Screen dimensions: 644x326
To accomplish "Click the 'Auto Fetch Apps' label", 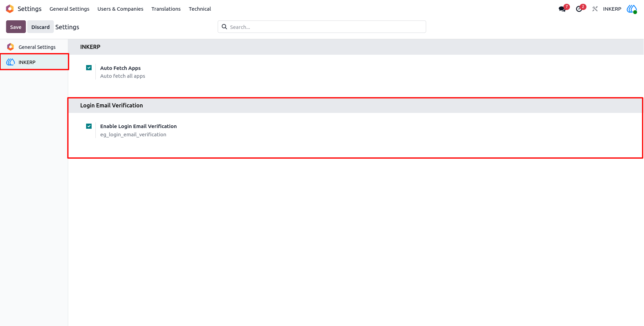I will coord(121,68).
